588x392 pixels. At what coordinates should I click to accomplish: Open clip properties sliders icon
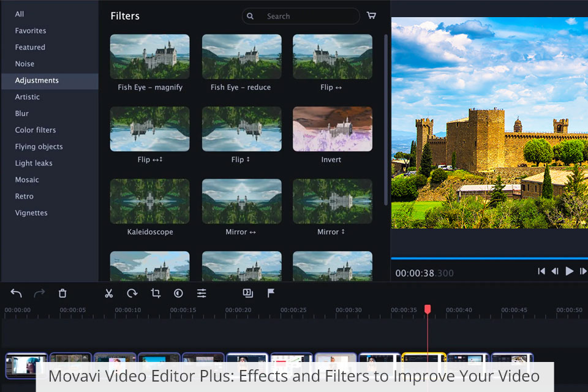(x=202, y=293)
